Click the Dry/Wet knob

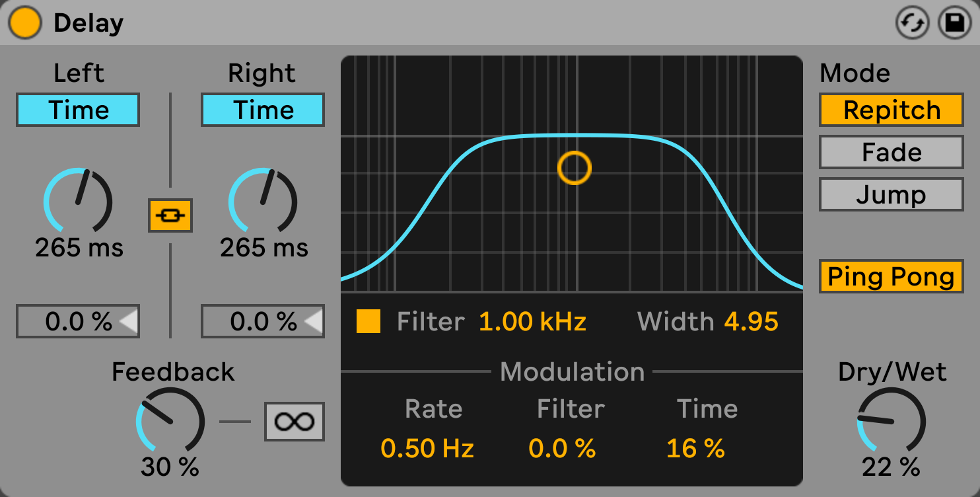pyautogui.click(x=891, y=422)
